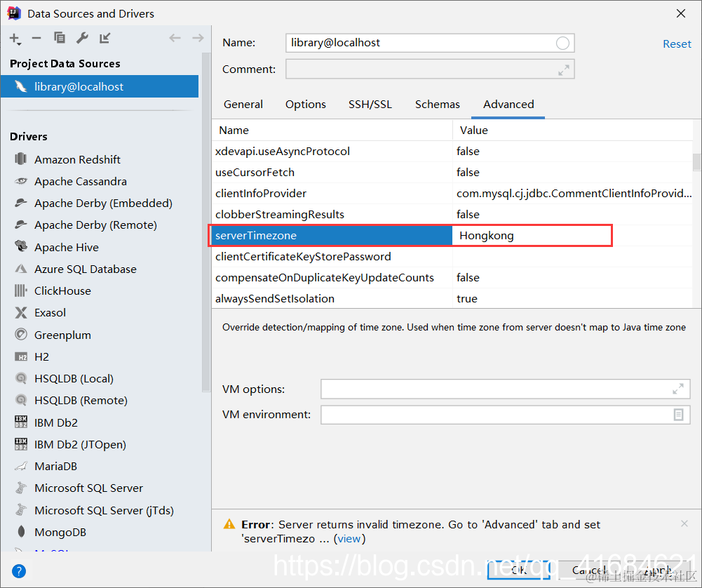Open VM environment variables editor icon
The image size is (702, 588).
[x=679, y=415]
